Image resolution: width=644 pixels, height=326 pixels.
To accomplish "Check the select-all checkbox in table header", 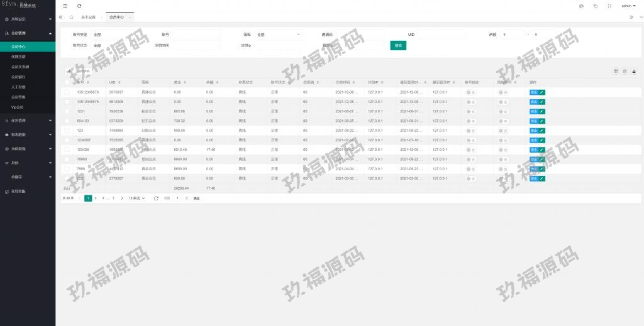I will pos(67,82).
